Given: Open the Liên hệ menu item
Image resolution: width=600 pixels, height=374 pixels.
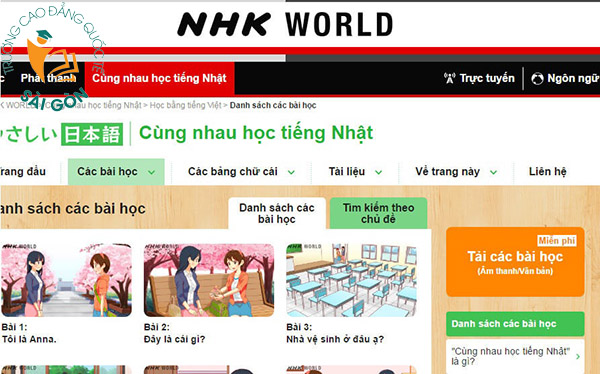Looking at the screenshot, I should tap(548, 171).
